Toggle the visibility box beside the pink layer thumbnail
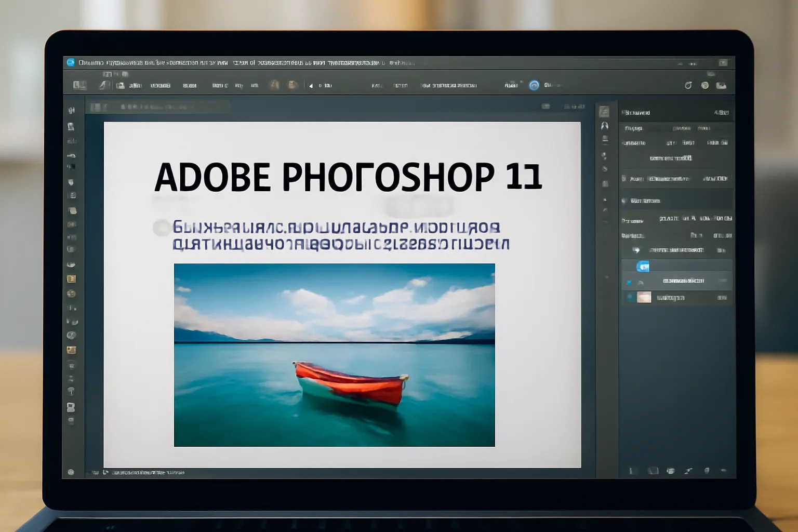Image resolution: width=798 pixels, height=532 pixels. click(630, 297)
